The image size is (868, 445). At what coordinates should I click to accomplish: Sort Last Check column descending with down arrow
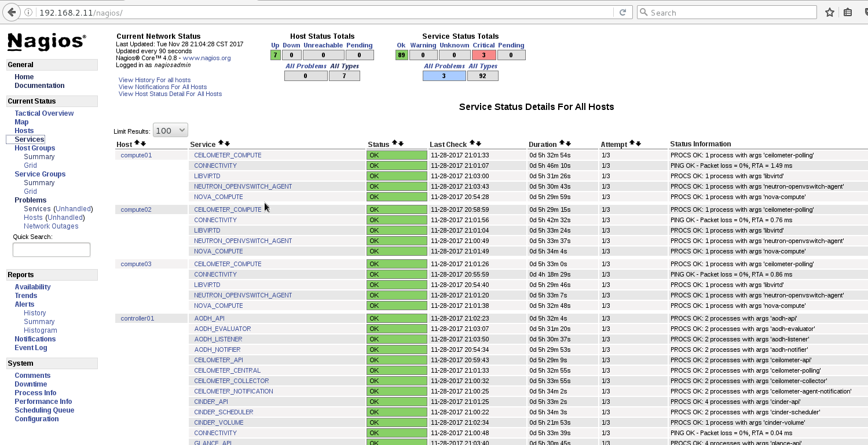478,143
